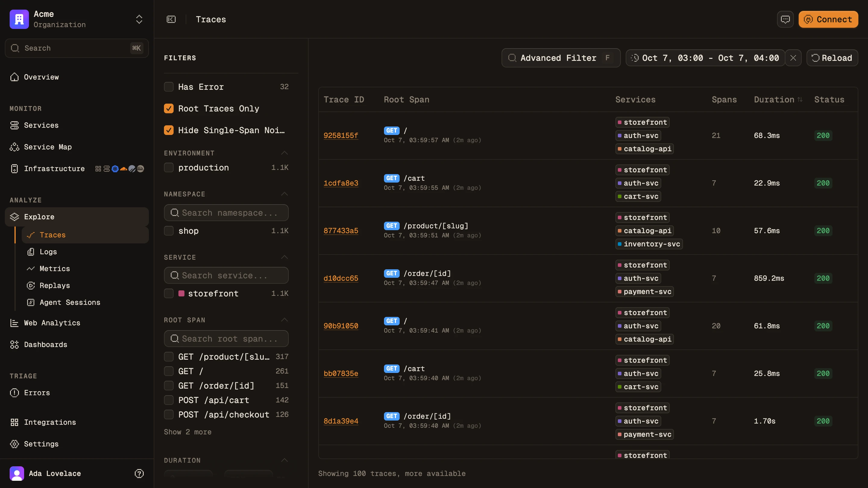Click the Kubernetes icon beside Infrastructure
Screen dimensions: 868x488
(x=115, y=169)
